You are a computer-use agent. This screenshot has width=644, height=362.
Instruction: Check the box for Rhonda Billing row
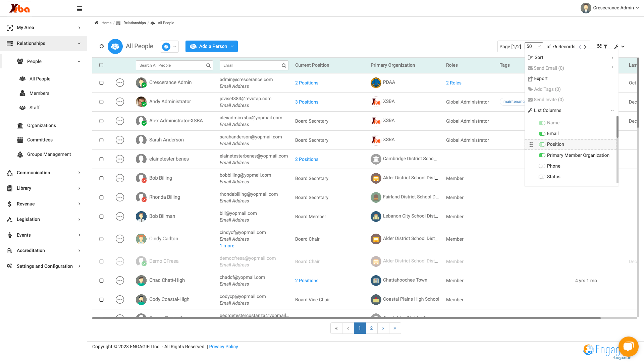tap(101, 197)
